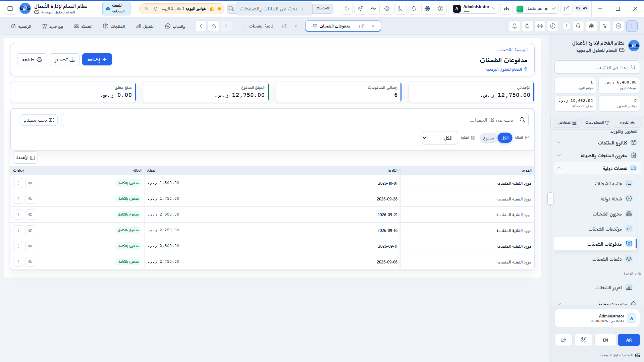Viewport: 644px width, 362px height.
Task: Open the activity pulse icon
Action: click(373, 9)
